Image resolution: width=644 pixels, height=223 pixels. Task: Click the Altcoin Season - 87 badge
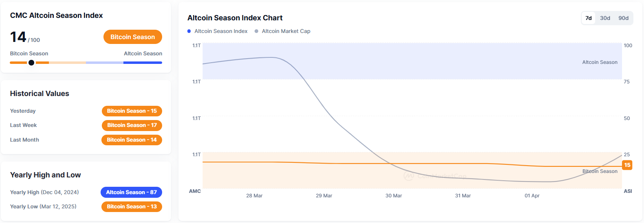[x=131, y=192]
